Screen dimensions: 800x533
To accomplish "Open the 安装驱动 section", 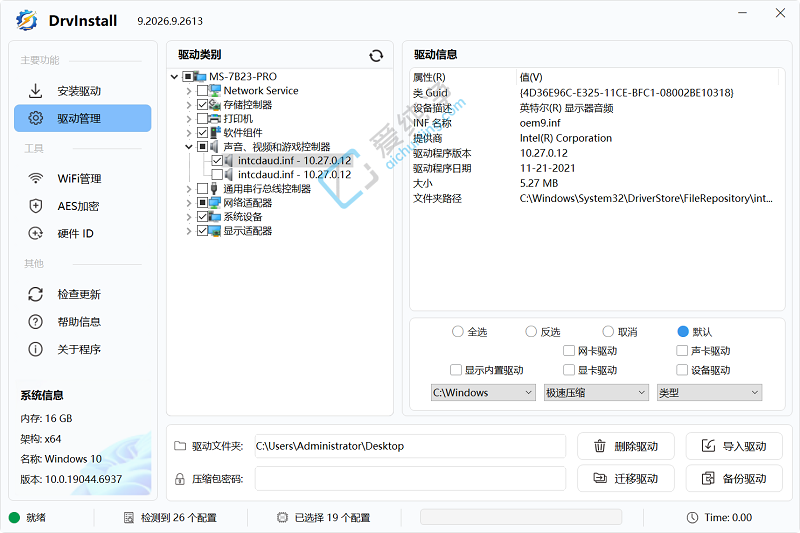I will (83, 91).
